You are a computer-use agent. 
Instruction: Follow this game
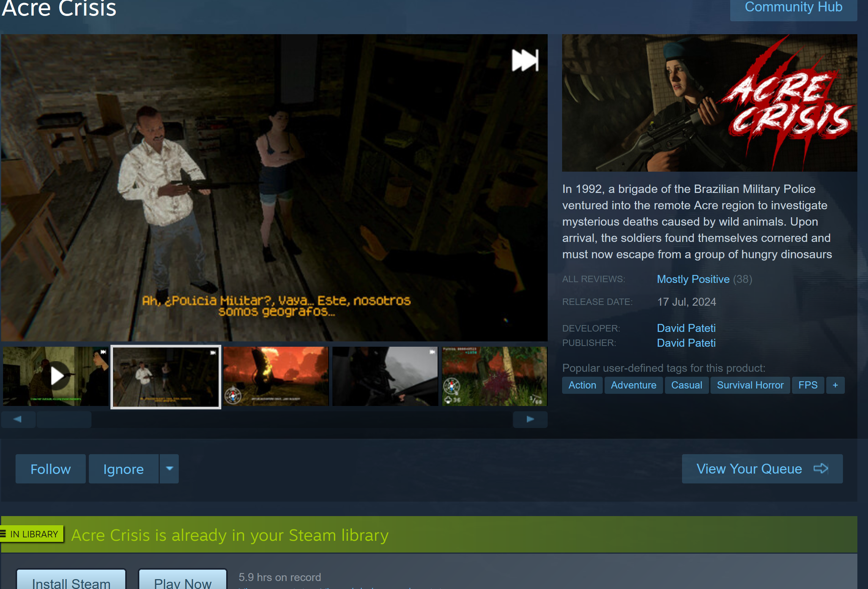[50, 469]
